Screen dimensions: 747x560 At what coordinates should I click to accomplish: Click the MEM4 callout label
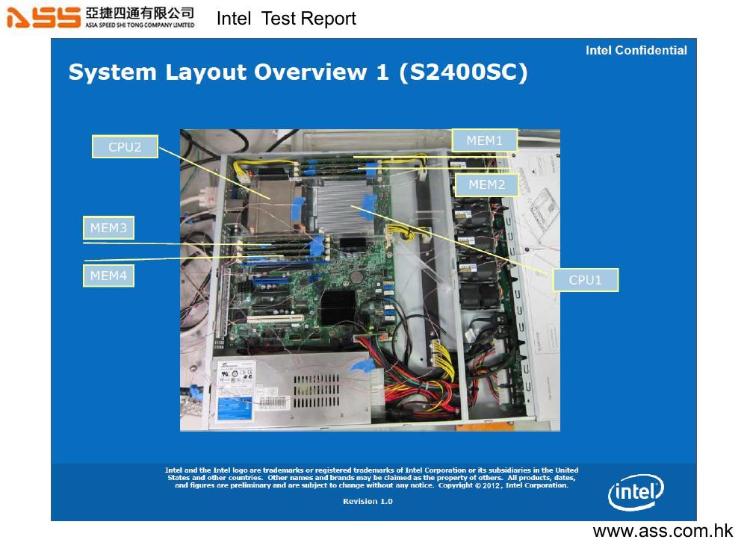point(108,276)
